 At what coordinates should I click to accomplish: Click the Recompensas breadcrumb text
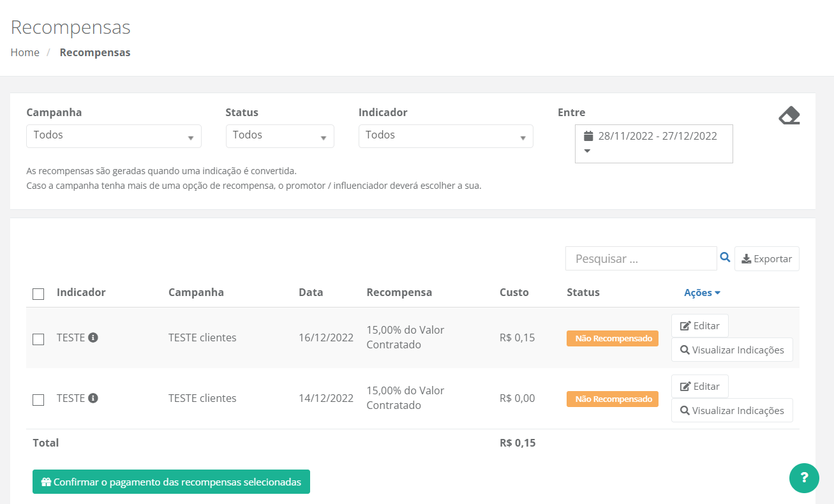(95, 52)
